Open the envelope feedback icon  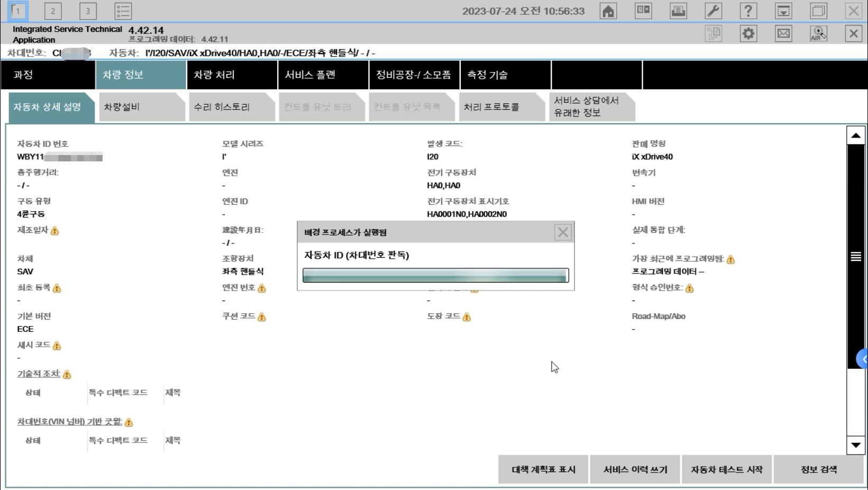tap(783, 34)
